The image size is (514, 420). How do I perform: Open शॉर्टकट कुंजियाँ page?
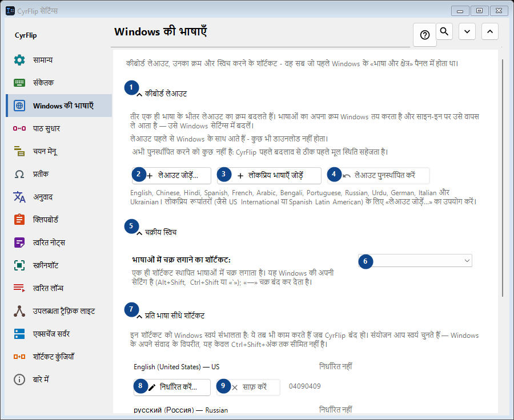[x=59, y=357]
